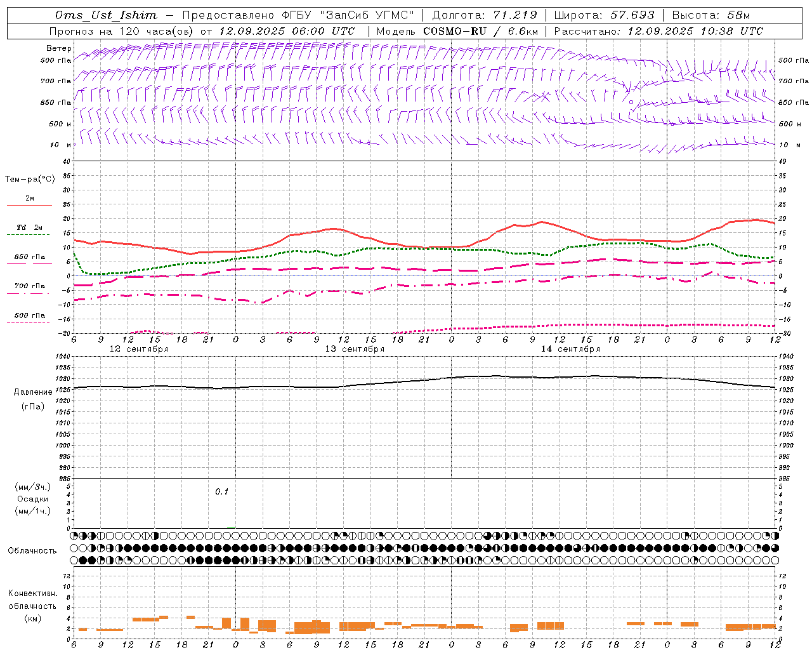Click the station name Oms_Ust_Ishim
Viewport: 812px width, 650px height.
tap(106, 15)
